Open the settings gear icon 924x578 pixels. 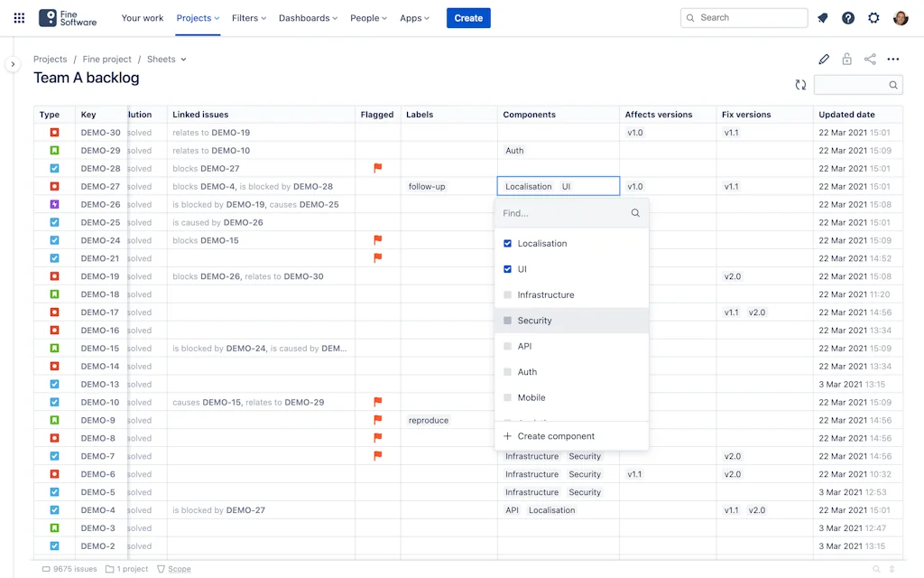(873, 18)
